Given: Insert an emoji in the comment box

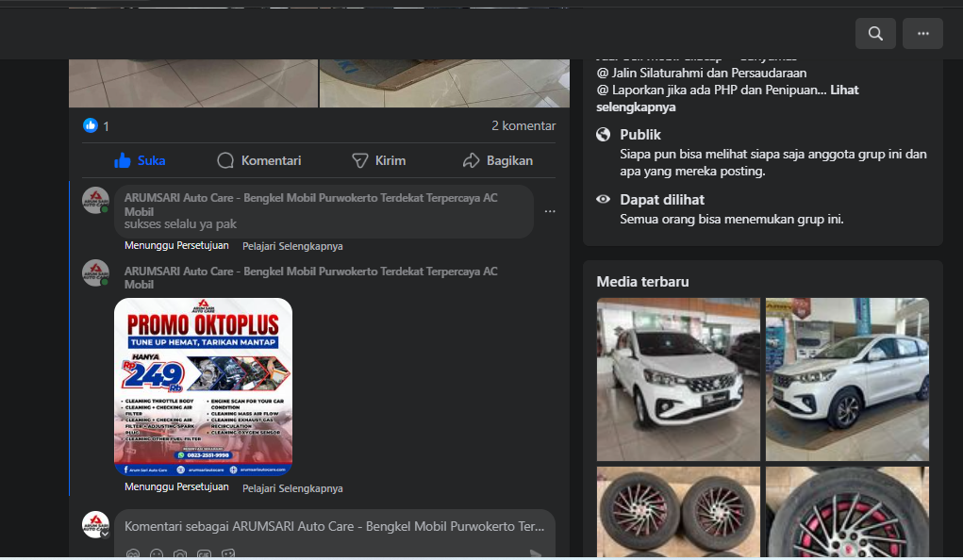Looking at the screenshot, I should coord(157,554).
